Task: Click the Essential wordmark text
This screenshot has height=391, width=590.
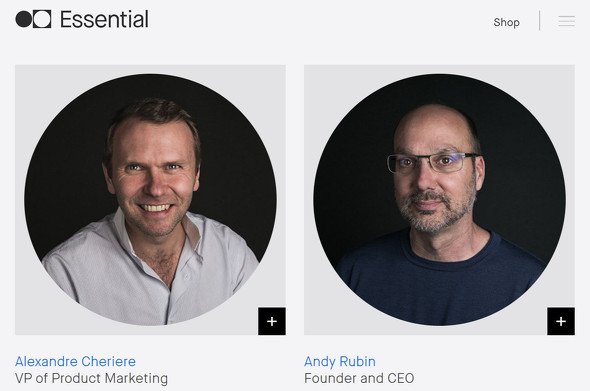Action: click(x=104, y=19)
